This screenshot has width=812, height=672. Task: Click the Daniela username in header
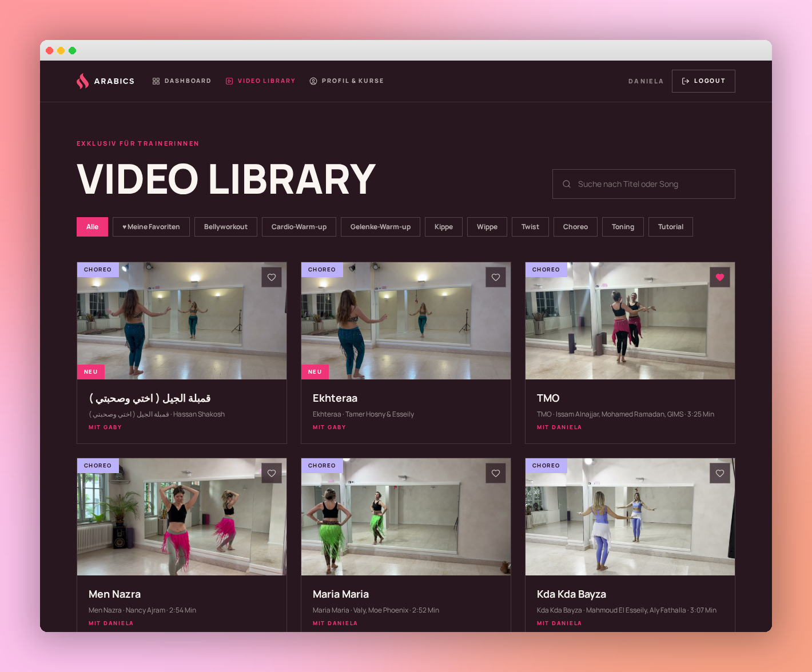tap(646, 81)
